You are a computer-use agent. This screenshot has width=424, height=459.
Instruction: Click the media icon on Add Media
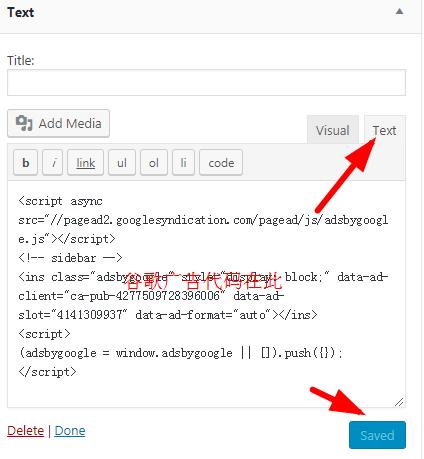click(x=24, y=123)
